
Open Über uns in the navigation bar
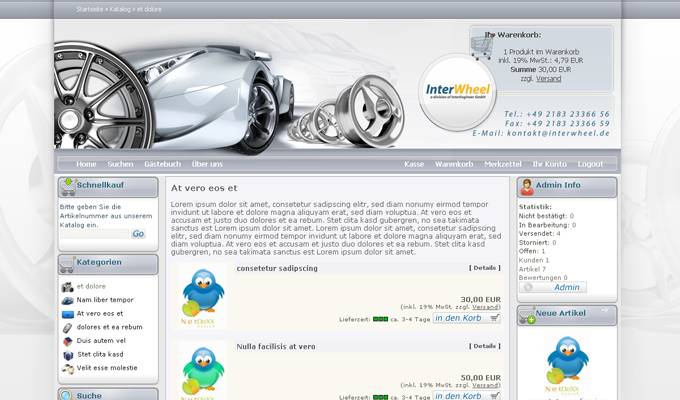pyautogui.click(x=207, y=164)
